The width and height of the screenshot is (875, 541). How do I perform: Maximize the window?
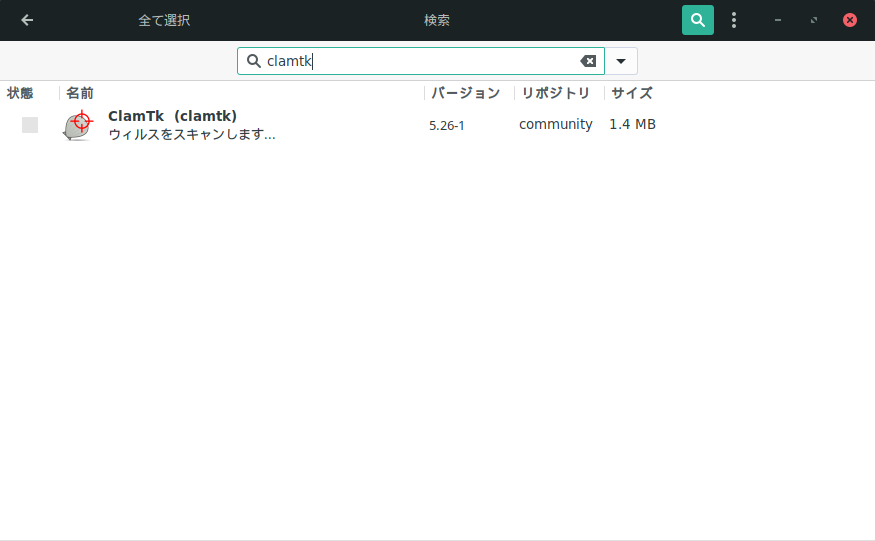point(814,20)
